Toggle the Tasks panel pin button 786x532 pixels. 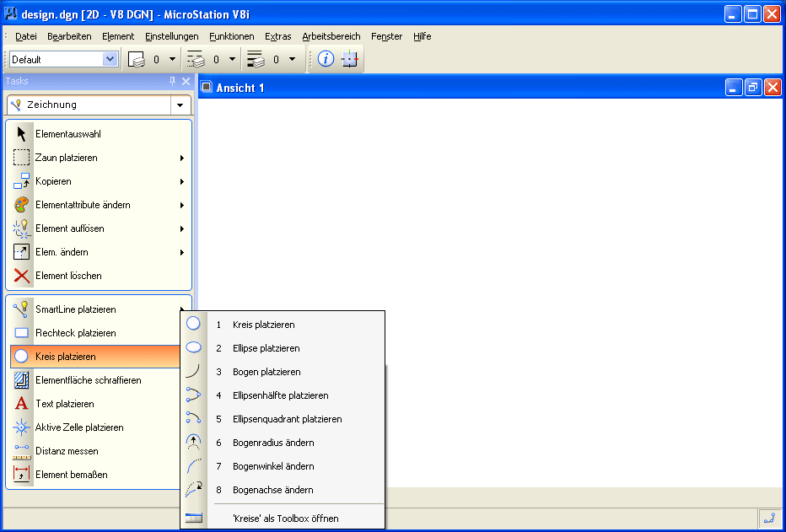tap(173, 81)
